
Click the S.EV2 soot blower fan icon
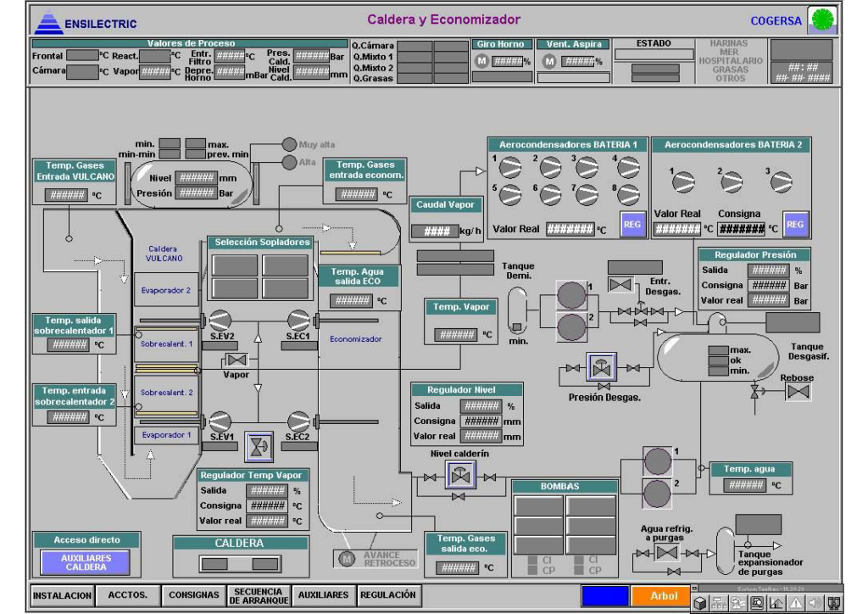[x=220, y=319]
